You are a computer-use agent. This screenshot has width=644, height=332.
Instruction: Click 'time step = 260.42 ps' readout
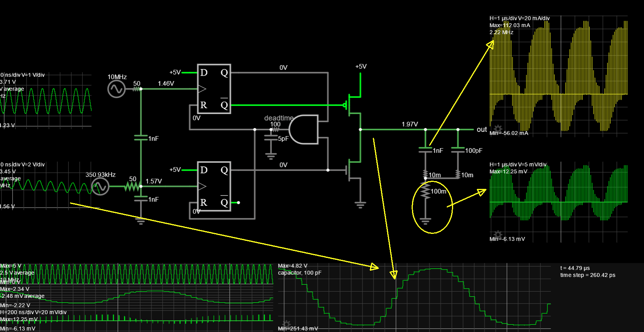tap(588, 275)
